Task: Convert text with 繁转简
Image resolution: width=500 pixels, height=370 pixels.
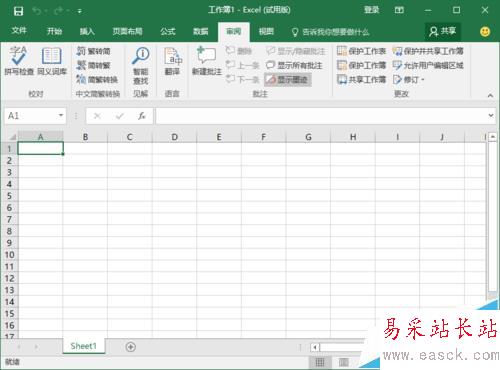Action: 93,51
